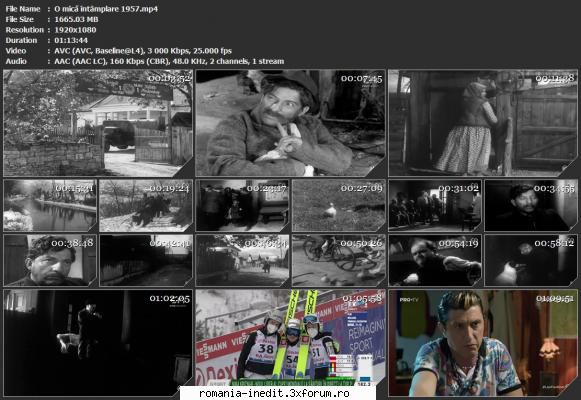Screen dimensions: 581x400
Task: Click the 01:02:05 timestamp text
Action: tap(170, 299)
